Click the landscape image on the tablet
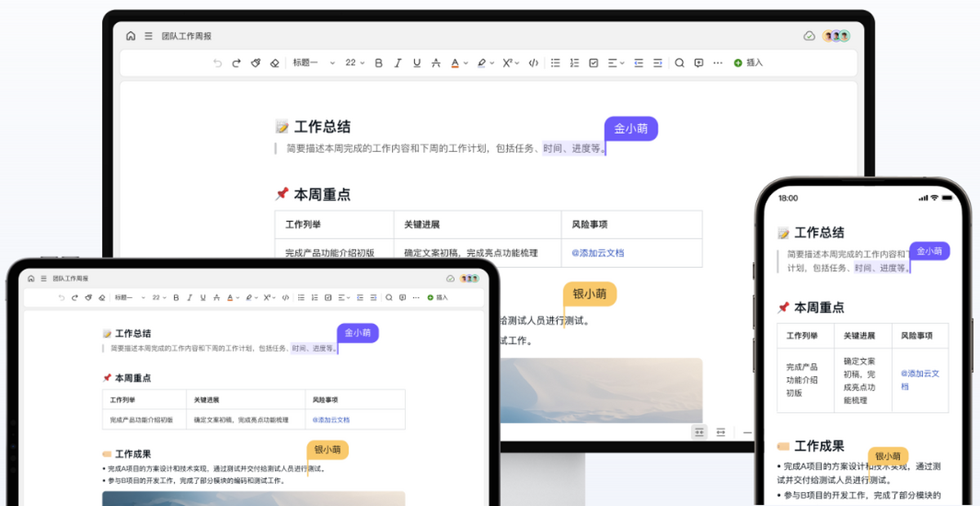The width and height of the screenshot is (980, 506). tap(253, 498)
